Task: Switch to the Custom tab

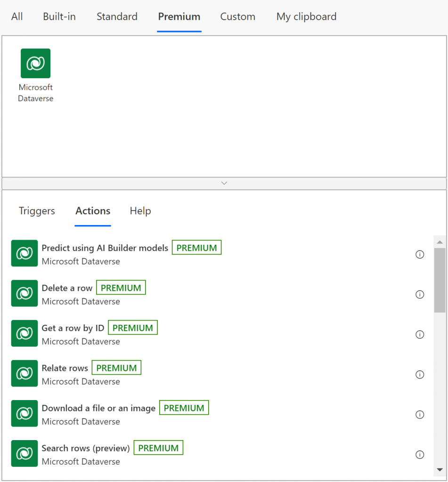Action: tap(237, 16)
